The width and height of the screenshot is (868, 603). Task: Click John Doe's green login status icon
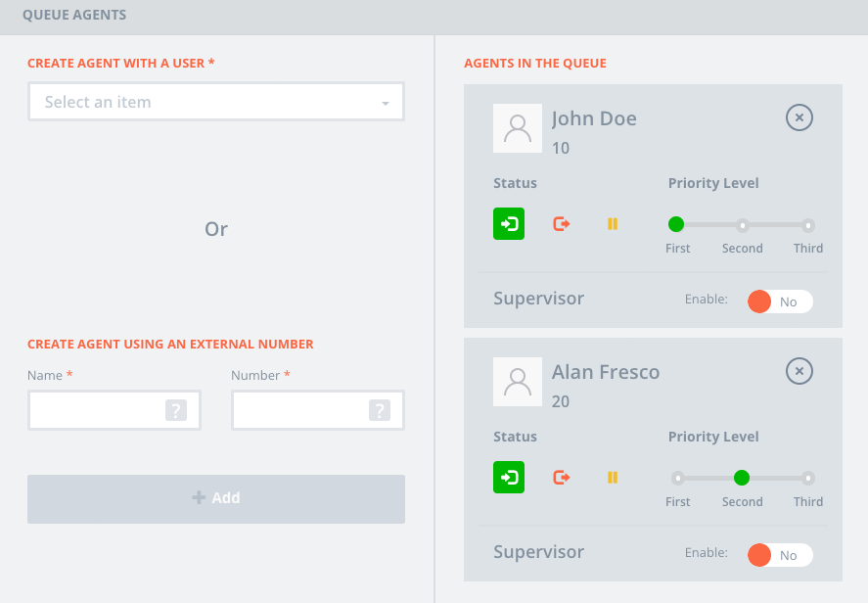tap(509, 223)
